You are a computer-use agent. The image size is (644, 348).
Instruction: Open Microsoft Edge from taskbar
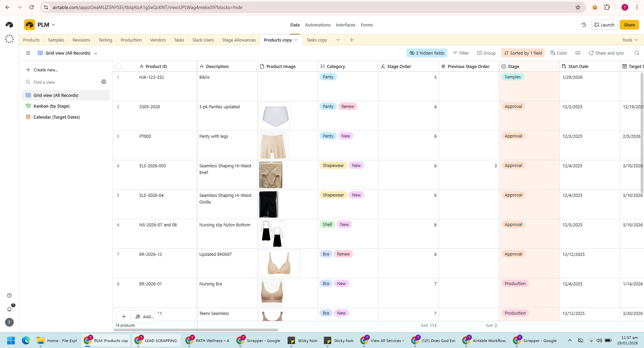click(26, 341)
